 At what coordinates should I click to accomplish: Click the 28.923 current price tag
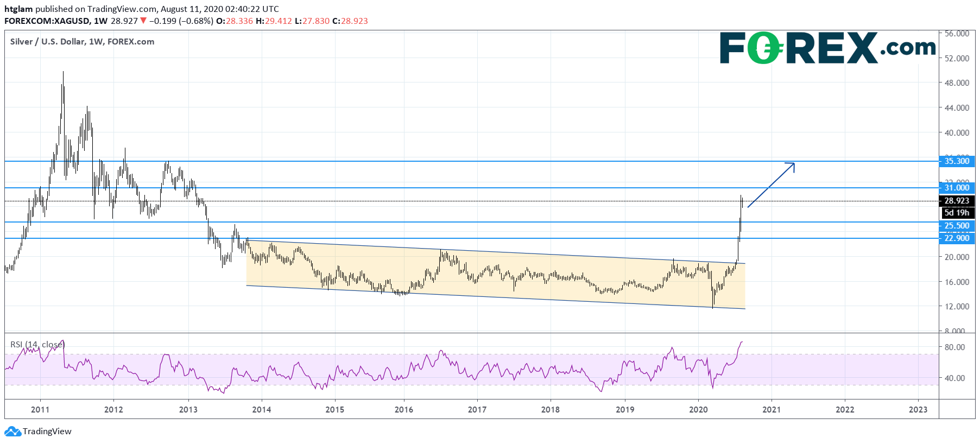click(957, 201)
